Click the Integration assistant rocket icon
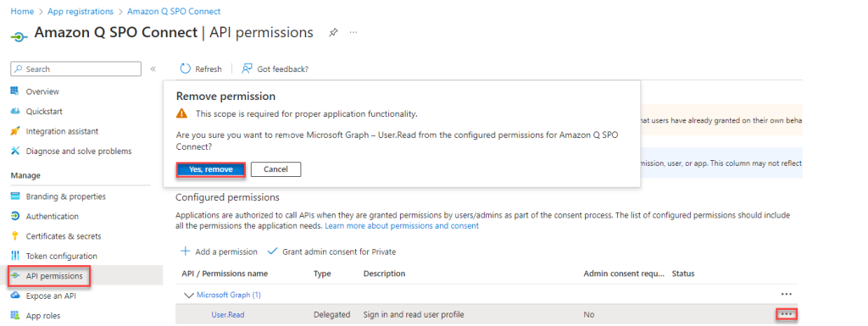The image size is (868, 326). pyautogui.click(x=15, y=131)
